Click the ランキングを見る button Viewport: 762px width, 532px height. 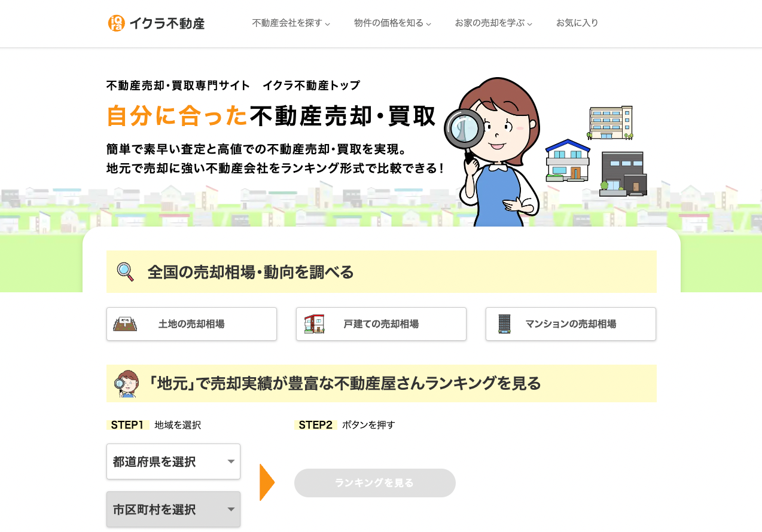375,483
